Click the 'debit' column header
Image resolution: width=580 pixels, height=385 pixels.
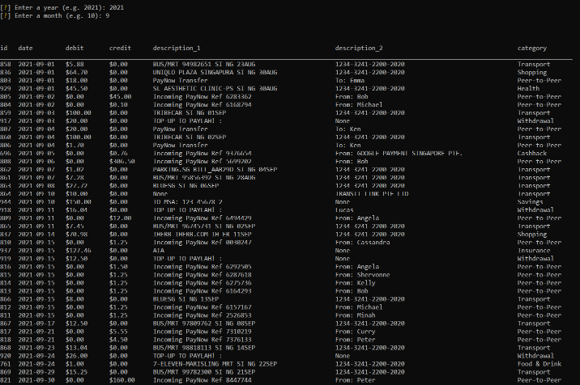74,48
